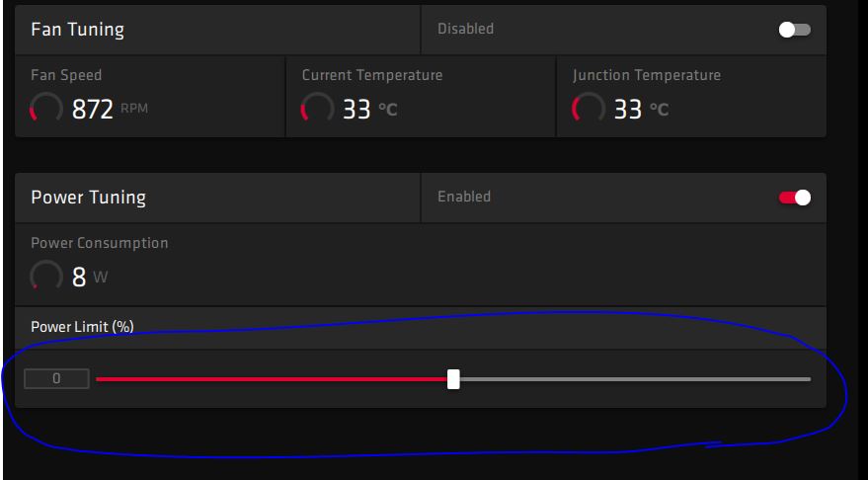Image resolution: width=868 pixels, height=480 pixels.
Task: Click the Fan Speed gauge icon
Action: [46, 109]
